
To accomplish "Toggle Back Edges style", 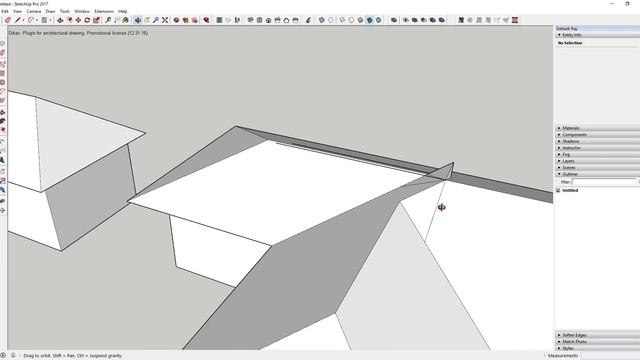I will [331, 20].
